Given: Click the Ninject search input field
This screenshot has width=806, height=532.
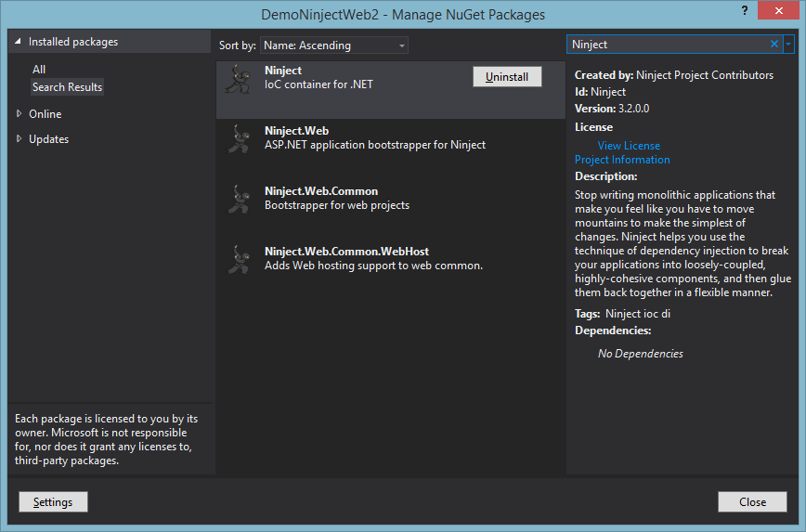Looking at the screenshot, I should click(x=668, y=45).
